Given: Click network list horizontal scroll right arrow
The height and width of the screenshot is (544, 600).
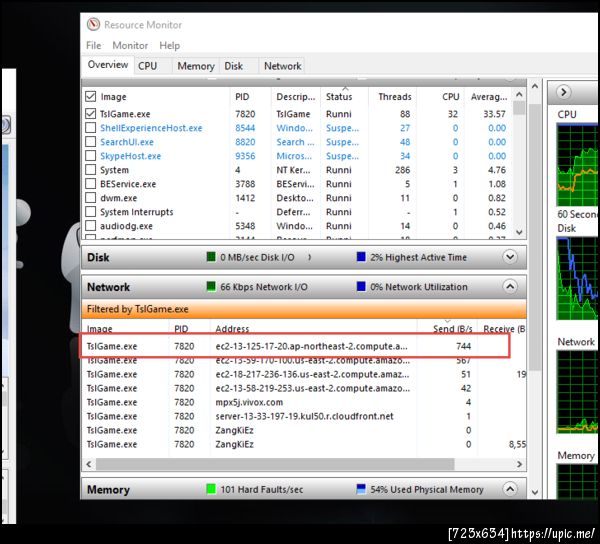Looking at the screenshot, I should point(519,464).
